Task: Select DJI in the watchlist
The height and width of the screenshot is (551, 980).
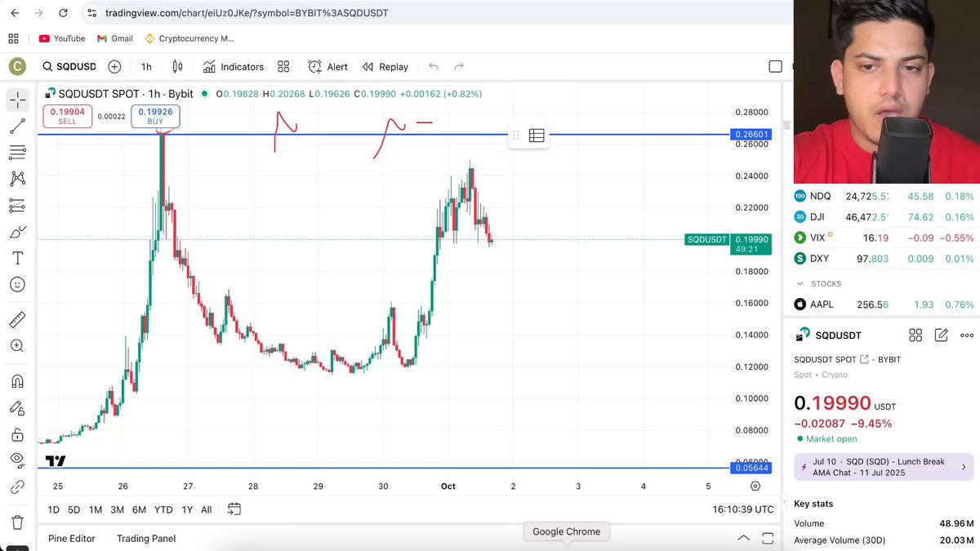Action: [884, 217]
